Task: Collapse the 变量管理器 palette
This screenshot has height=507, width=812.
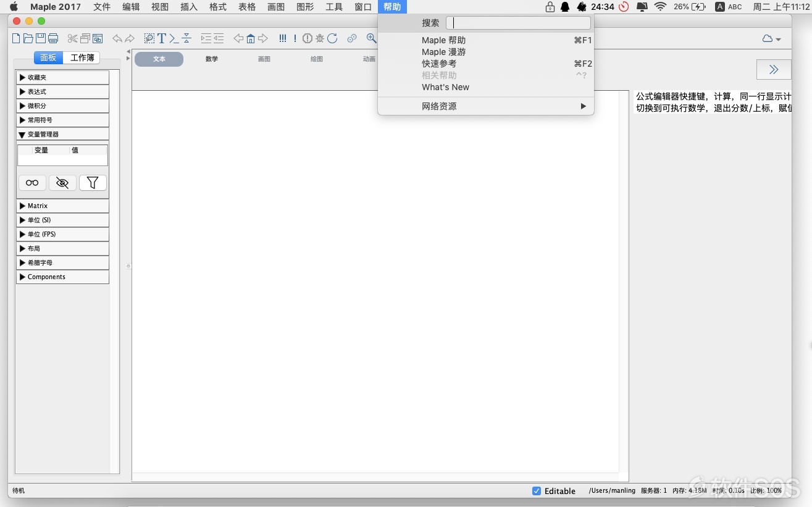Action: (x=62, y=134)
